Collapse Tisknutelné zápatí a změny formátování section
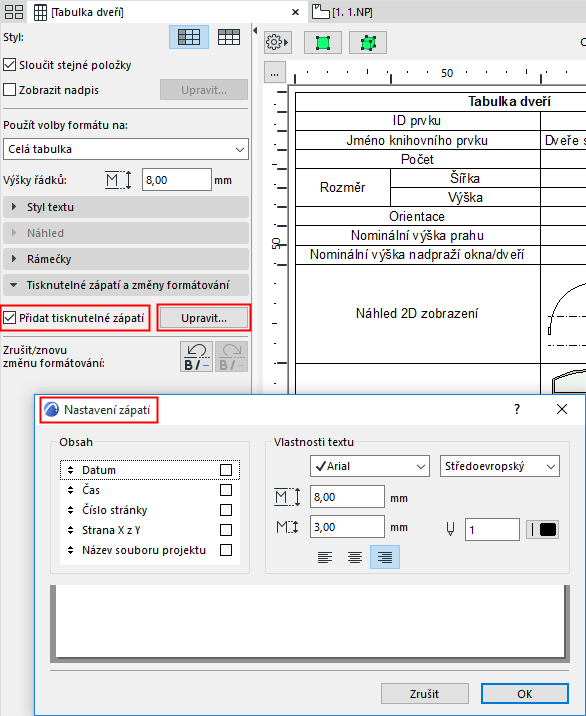This screenshot has width=586, height=716. pyautogui.click(x=126, y=285)
